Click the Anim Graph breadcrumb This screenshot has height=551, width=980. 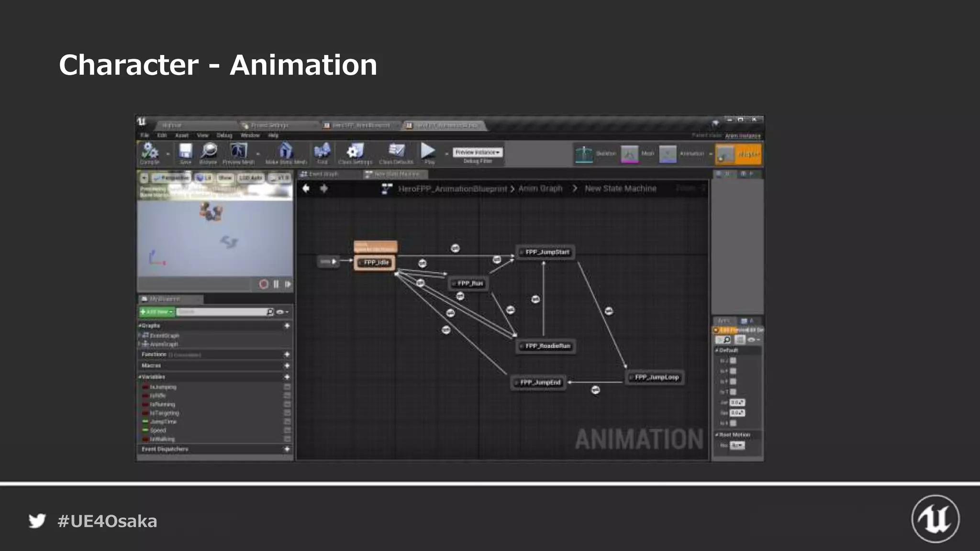(x=540, y=188)
